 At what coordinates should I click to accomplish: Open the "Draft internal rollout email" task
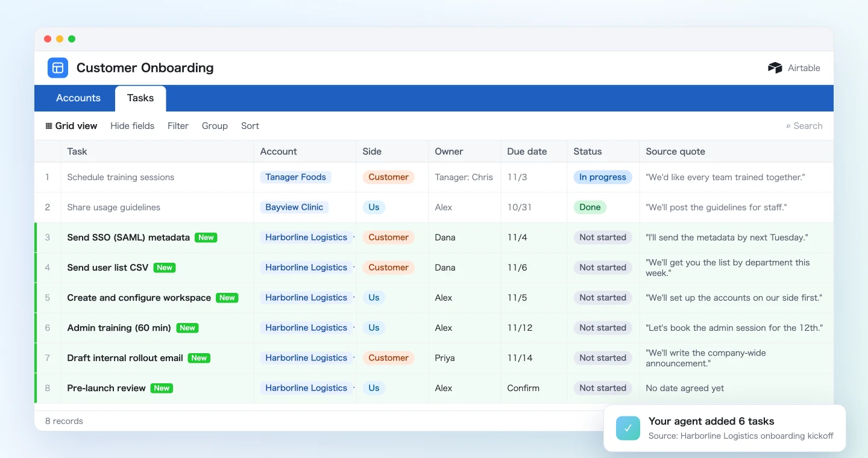[125, 358]
